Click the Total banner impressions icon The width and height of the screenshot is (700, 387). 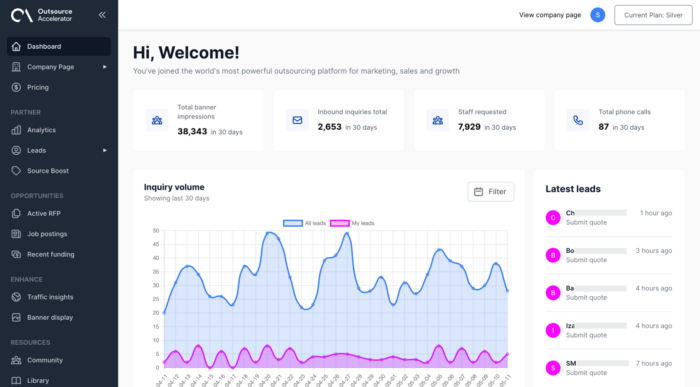[x=157, y=120]
